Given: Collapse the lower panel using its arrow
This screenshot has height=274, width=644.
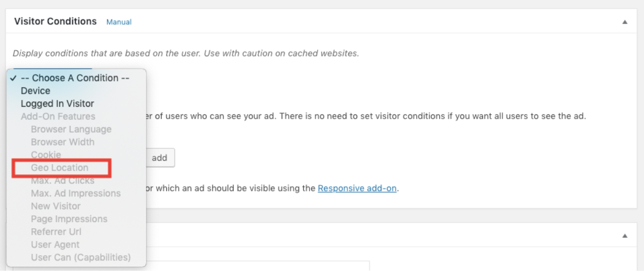Looking at the screenshot, I should (625, 236).
